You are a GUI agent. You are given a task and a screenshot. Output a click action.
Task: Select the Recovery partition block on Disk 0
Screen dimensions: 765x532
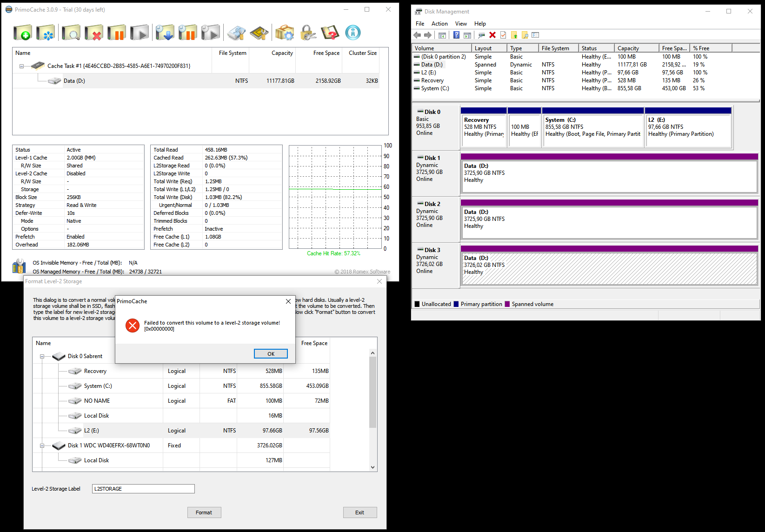(x=484, y=127)
